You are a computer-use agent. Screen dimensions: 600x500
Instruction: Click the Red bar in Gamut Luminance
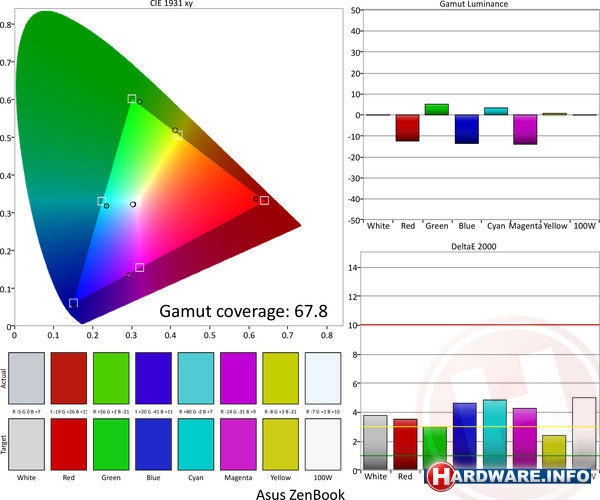click(408, 128)
